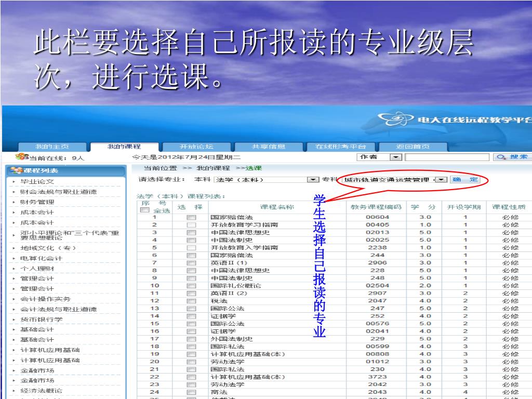Open 货币银行学 in course list
The width and height of the screenshot is (532, 399).
[42, 320]
